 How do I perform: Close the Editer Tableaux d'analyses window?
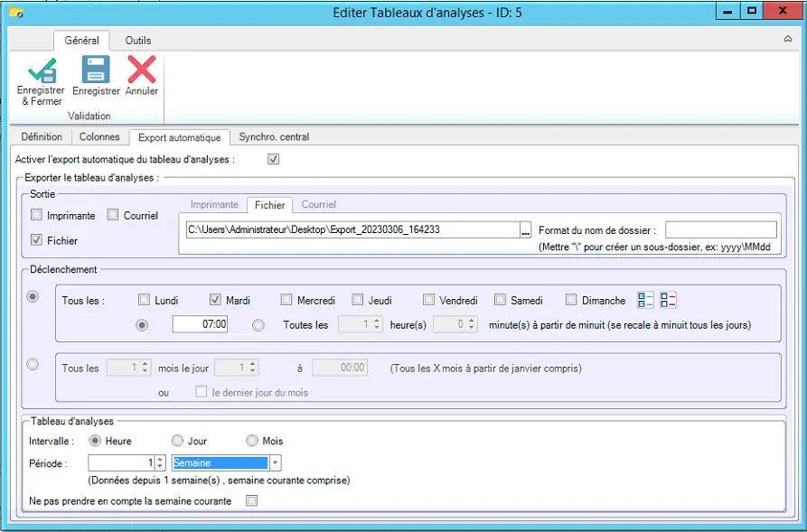tap(783, 11)
